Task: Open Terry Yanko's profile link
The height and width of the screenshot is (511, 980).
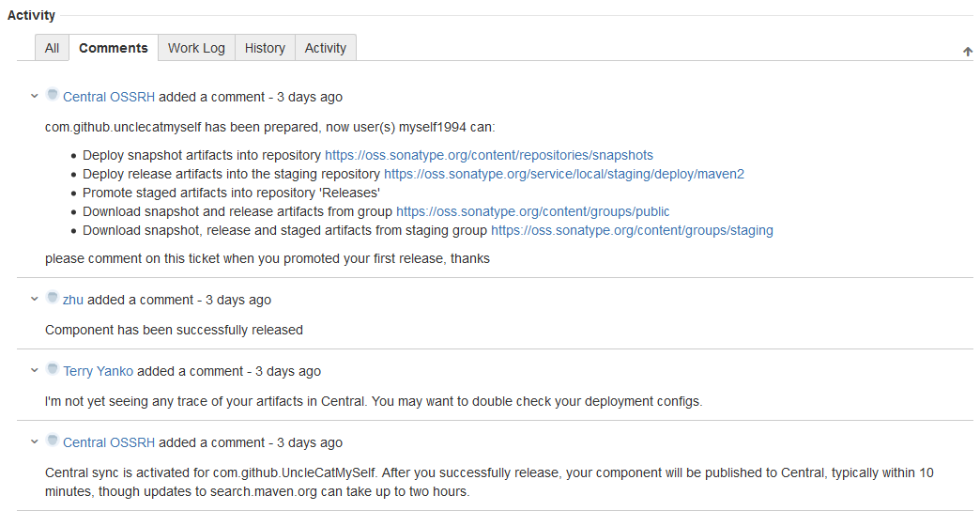Action: (x=98, y=371)
